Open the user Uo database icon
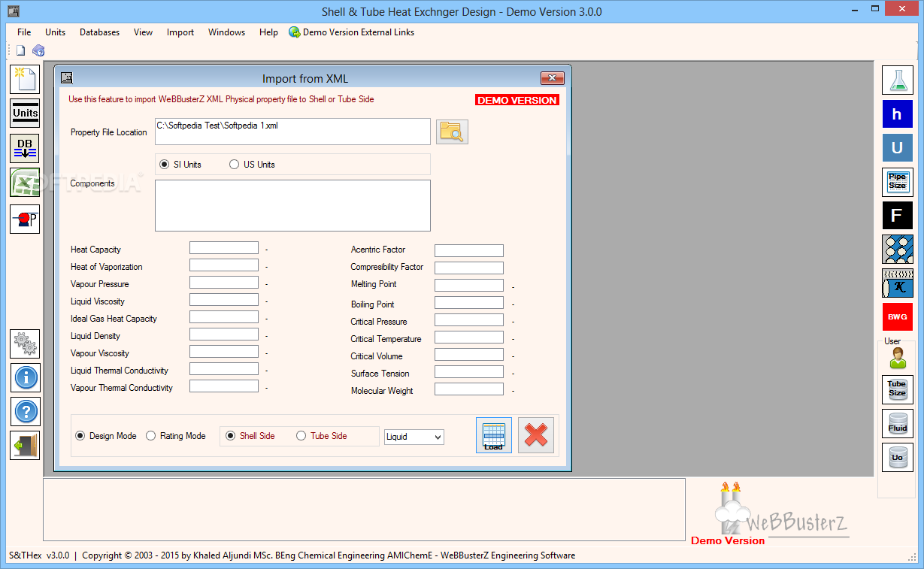Screen dimensions: 924x569 tap(897, 457)
